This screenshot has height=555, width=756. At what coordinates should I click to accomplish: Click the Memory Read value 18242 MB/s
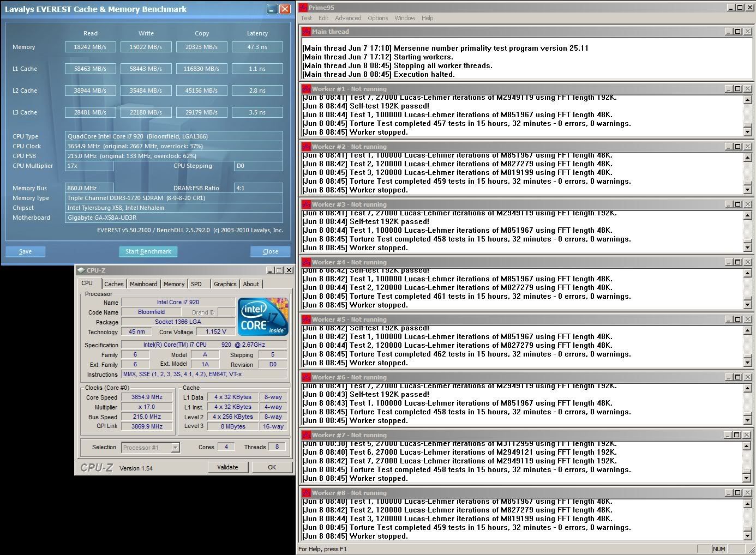[x=91, y=47]
